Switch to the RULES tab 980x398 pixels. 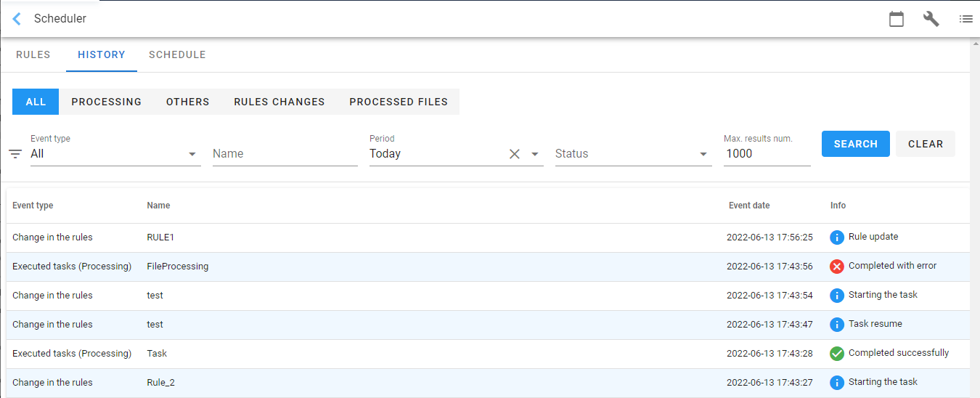coord(33,54)
